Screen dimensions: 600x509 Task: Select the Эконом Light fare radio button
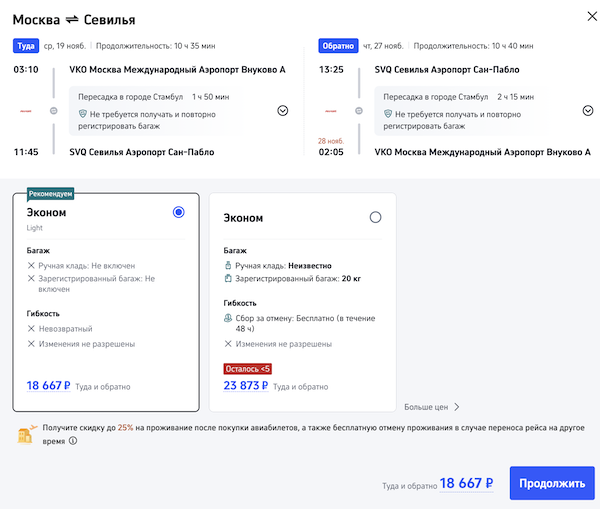(x=178, y=212)
